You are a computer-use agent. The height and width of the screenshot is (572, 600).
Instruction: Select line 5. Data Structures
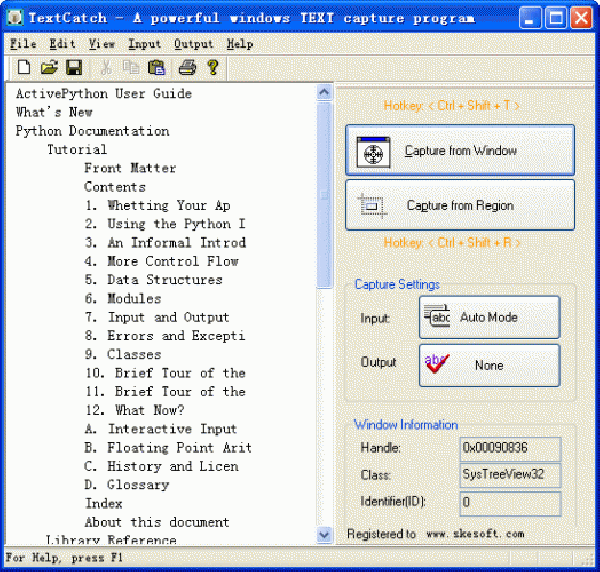[153, 280]
